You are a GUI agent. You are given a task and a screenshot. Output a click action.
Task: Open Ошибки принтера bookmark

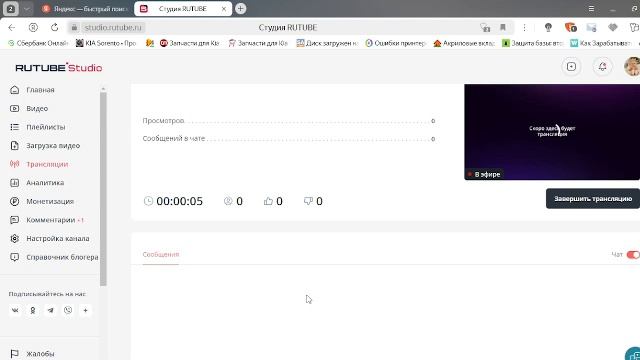[396, 43]
